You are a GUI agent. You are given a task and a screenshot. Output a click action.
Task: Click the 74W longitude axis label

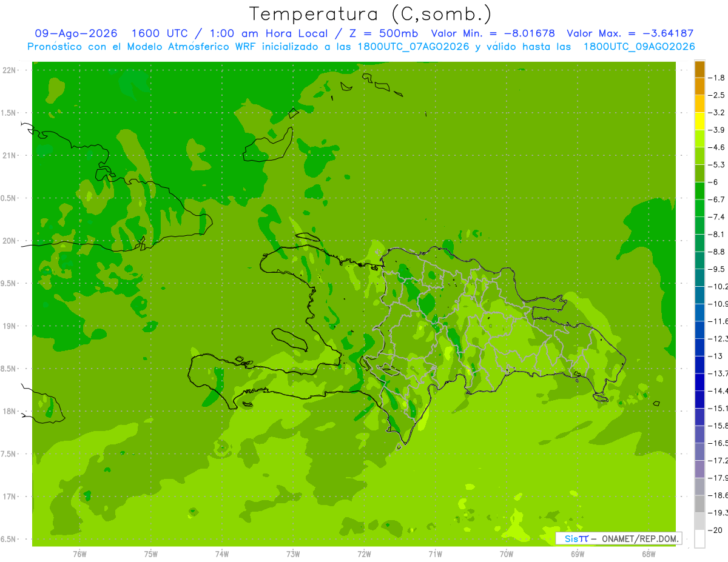coord(222,554)
